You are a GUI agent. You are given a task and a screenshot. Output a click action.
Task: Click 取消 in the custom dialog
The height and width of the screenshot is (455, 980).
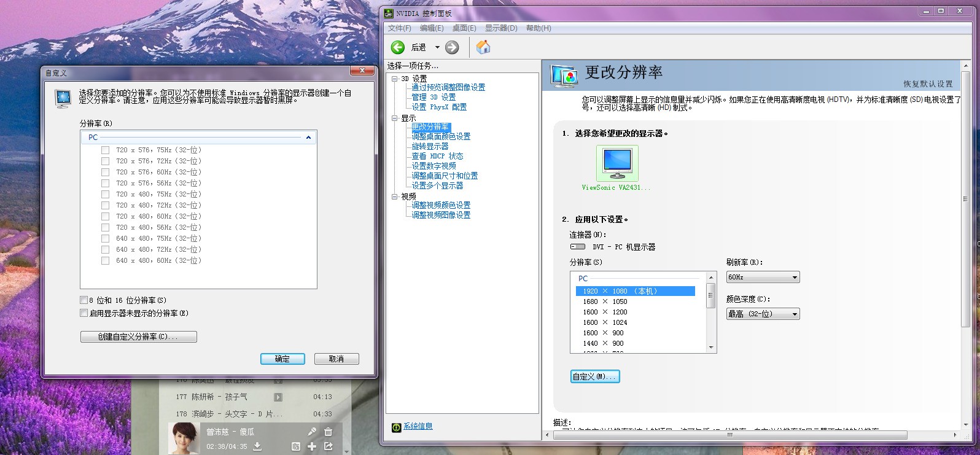point(336,359)
